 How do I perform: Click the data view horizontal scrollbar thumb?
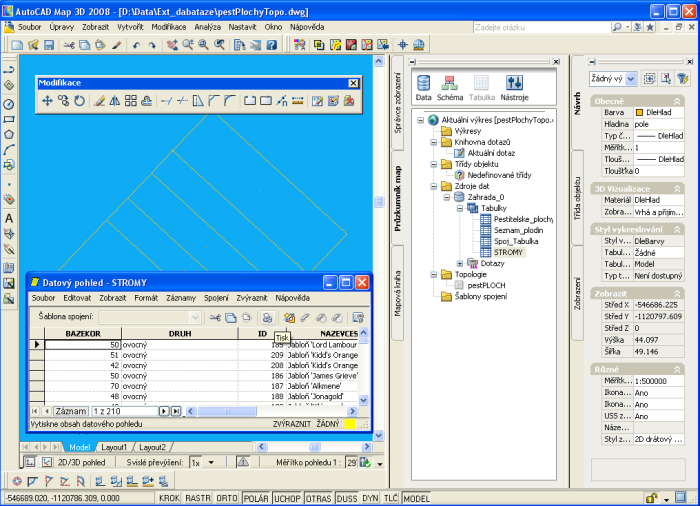[x=227, y=411]
